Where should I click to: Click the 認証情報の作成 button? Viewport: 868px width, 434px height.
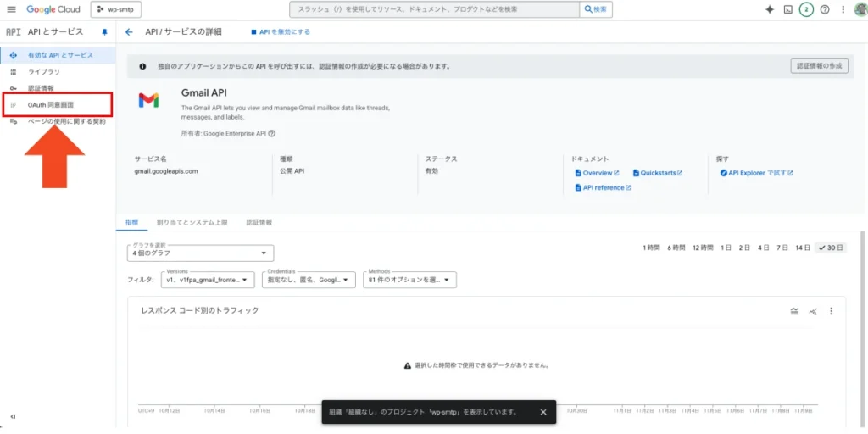[x=819, y=65]
